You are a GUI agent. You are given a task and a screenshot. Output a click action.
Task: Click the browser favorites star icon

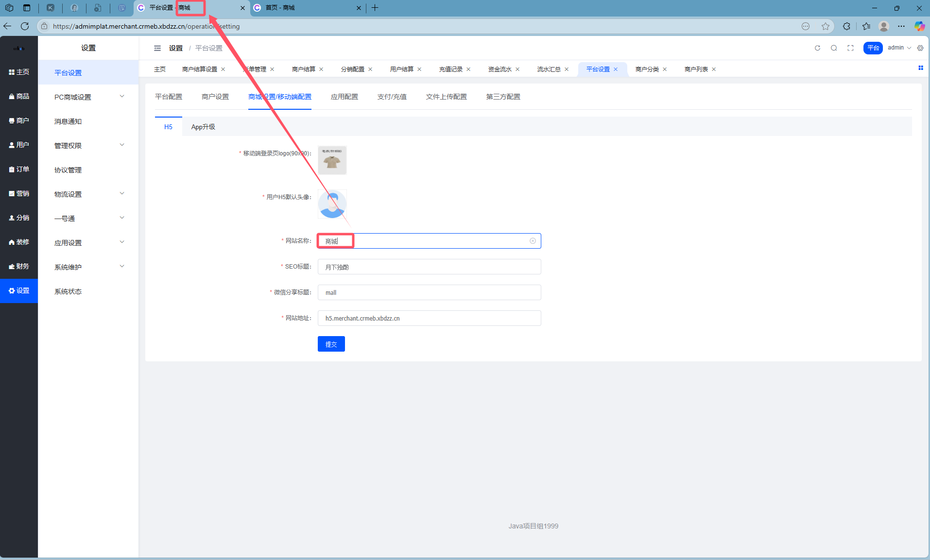point(826,26)
